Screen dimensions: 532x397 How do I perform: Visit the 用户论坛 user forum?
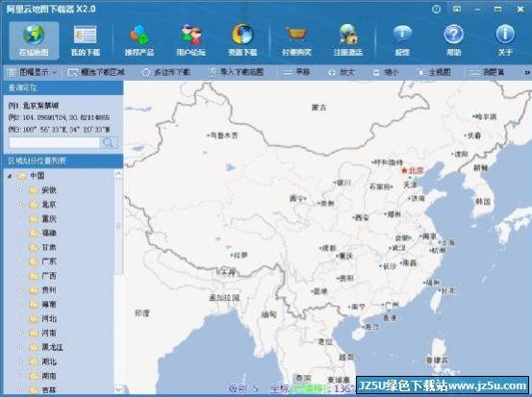(190, 40)
